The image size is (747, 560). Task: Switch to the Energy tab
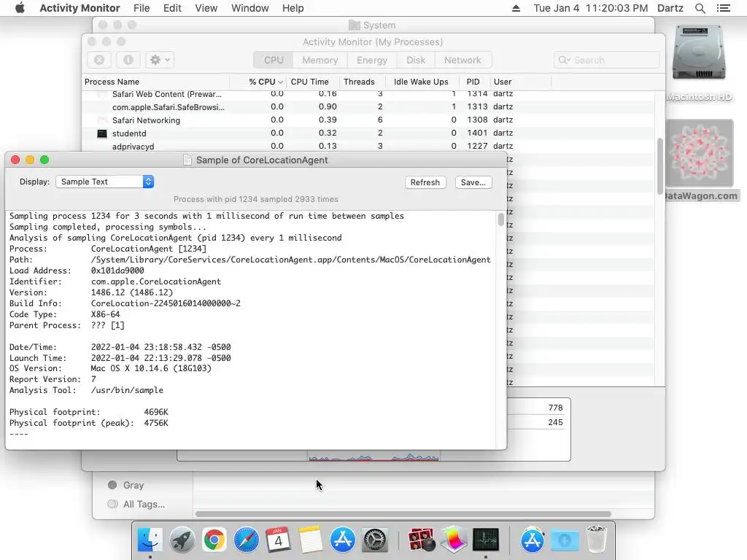point(372,60)
